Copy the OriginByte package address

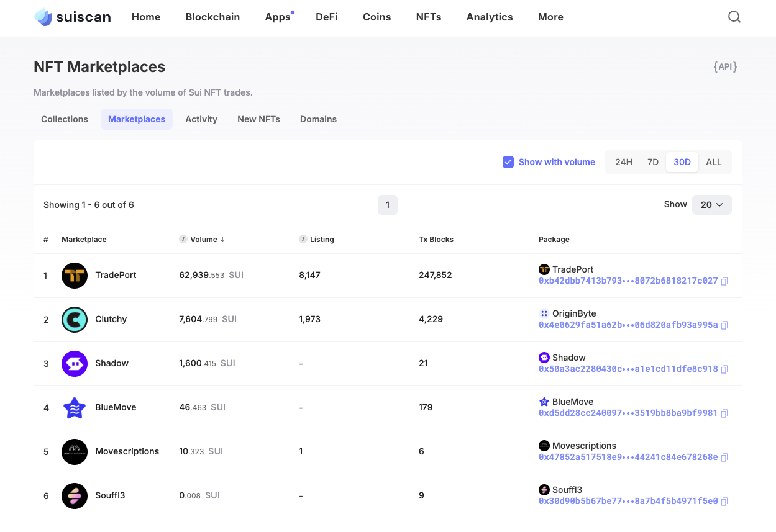click(724, 325)
